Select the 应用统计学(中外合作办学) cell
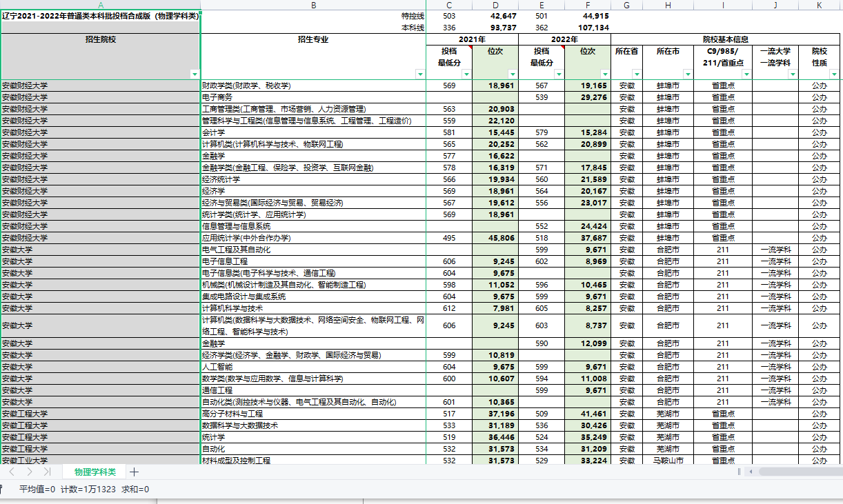Viewport: 843px width, 504px height. click(313, 238)
